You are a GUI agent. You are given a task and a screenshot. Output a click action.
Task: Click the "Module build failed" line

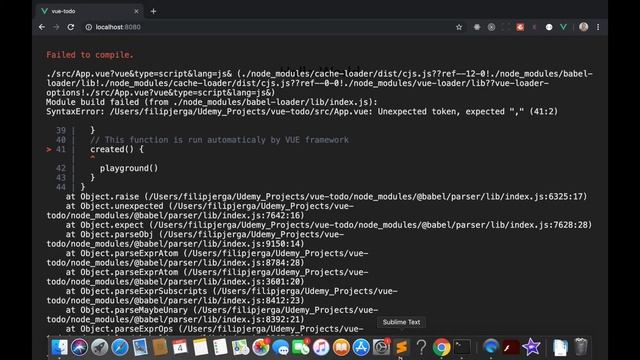[212, 102]
